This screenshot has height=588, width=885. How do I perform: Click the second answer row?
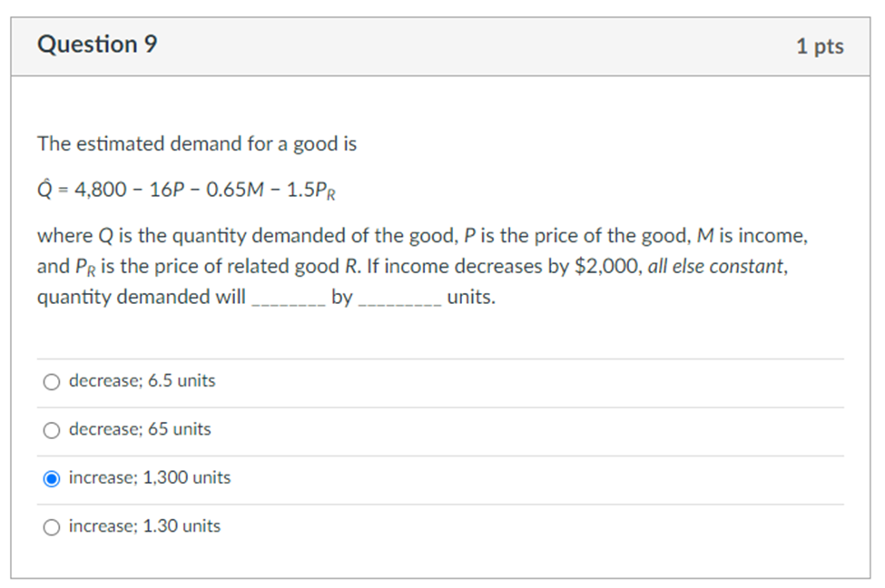(x=272, y=429)
